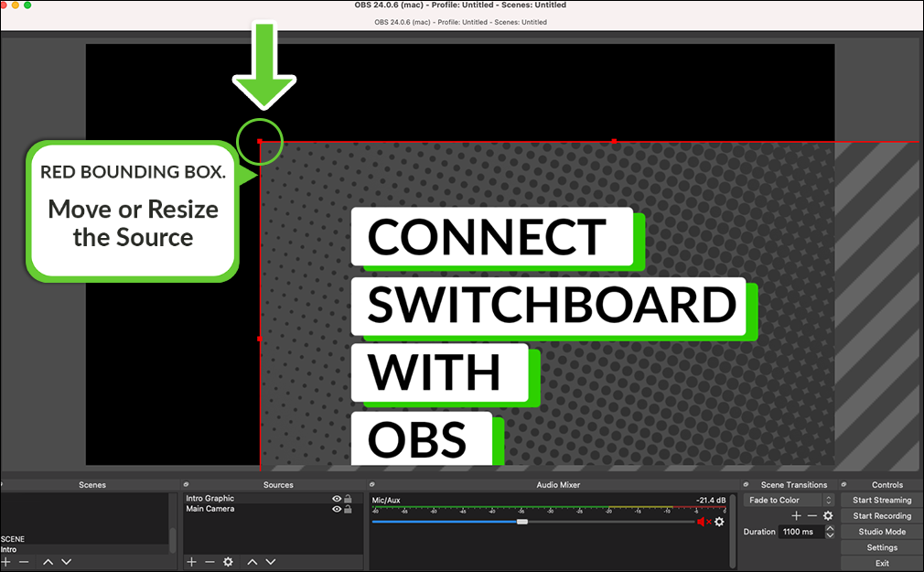Click the Audio Mixer vertical scrollbar
The width and height of the screenshot is (924, 572).
click(733, 531)
